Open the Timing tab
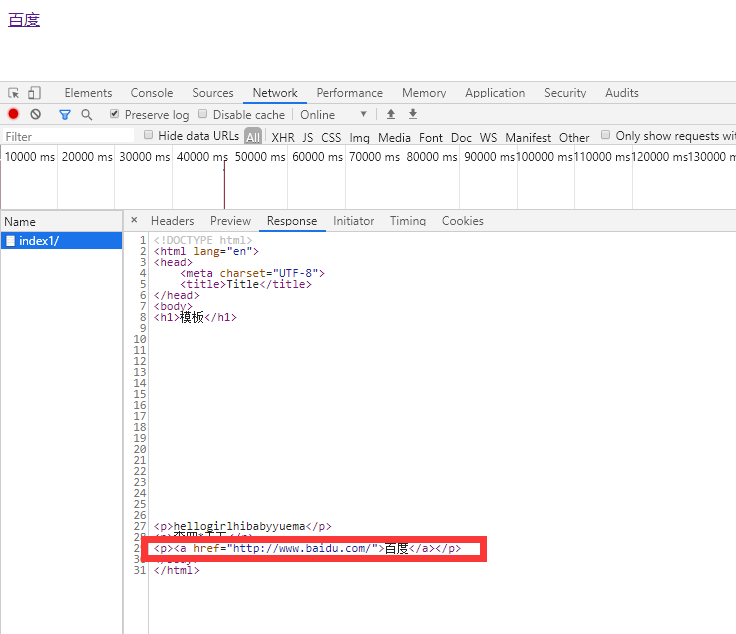736x634 pixels. tap(408, 221)
